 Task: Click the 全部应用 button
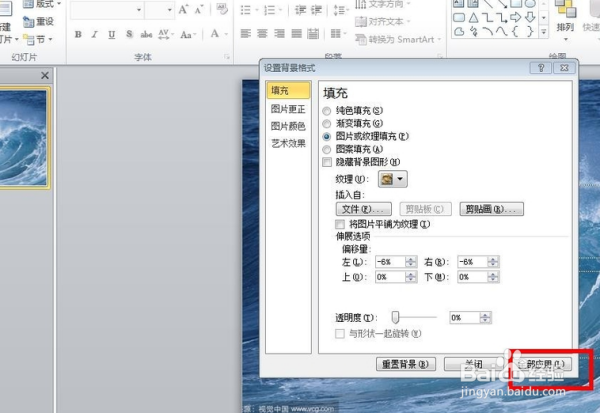[x=540, y=364]
